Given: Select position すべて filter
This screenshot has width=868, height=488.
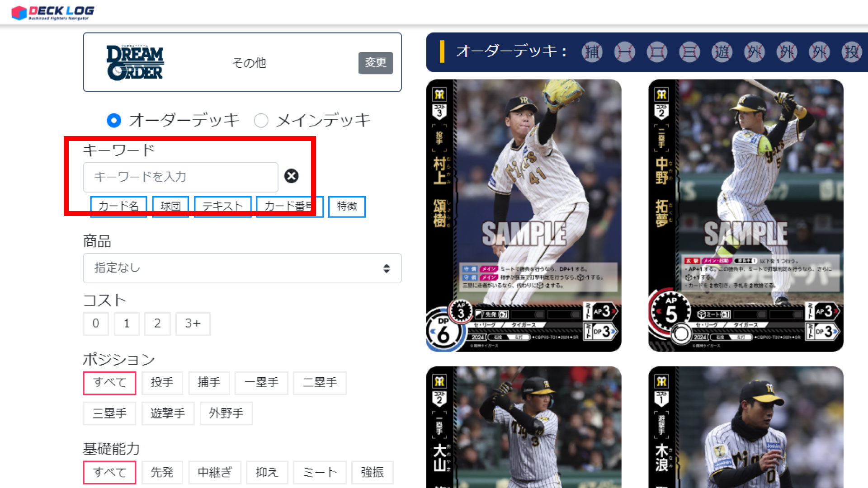Looking at the screenshot, I should coord(109,383).
